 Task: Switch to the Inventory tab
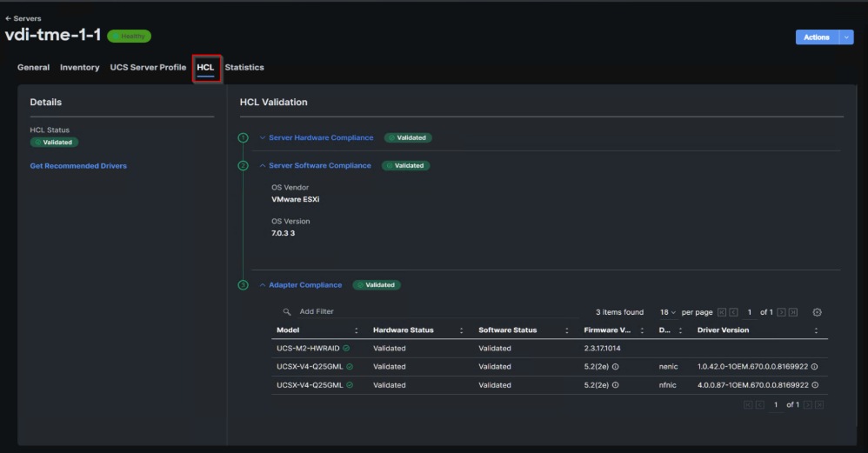point(79,68)
